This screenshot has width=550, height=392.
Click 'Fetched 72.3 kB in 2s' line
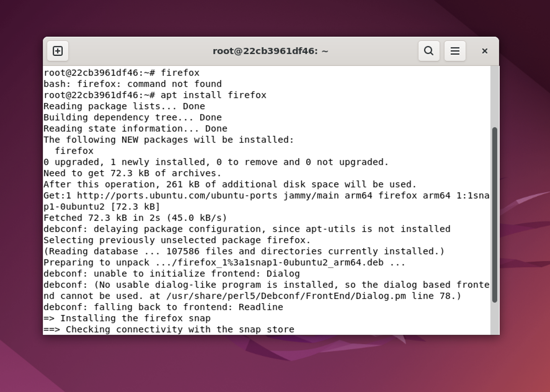pyautogui.click(x=135, y=218)
